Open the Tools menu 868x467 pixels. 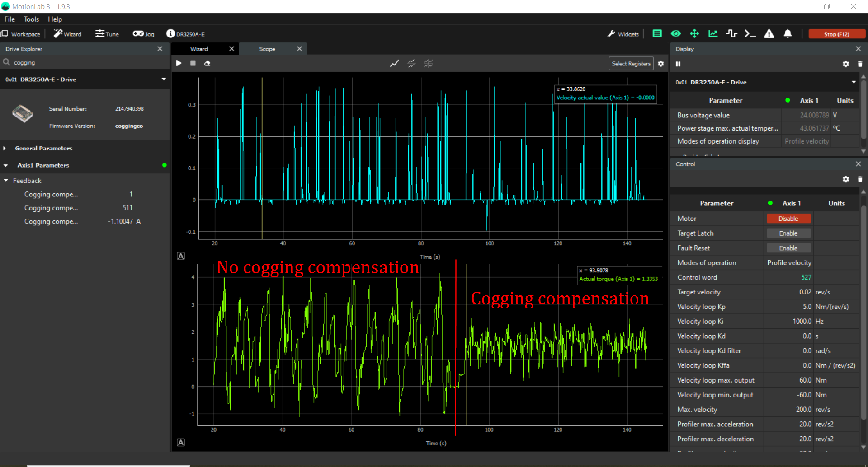pos(31,19)
